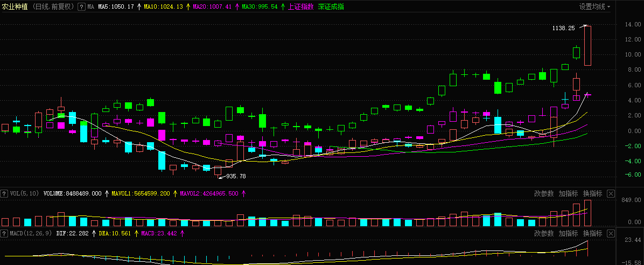
Task: Open the VOL indicator help icon
Action: pyautogui.click(x=4, y=193)
